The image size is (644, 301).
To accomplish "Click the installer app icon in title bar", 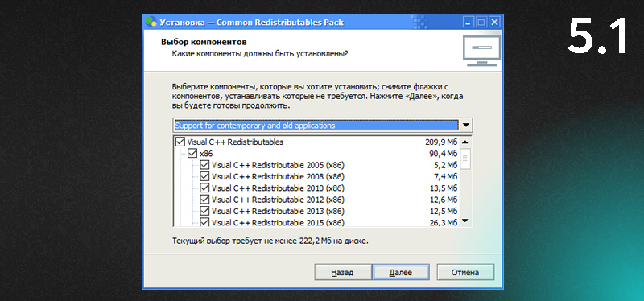I will 151,22.
